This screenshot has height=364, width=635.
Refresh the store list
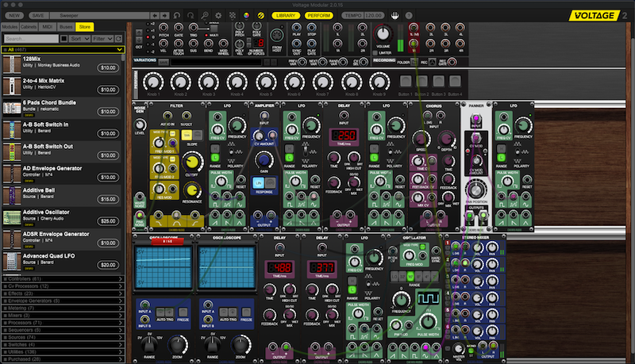(x=118, y=38)
